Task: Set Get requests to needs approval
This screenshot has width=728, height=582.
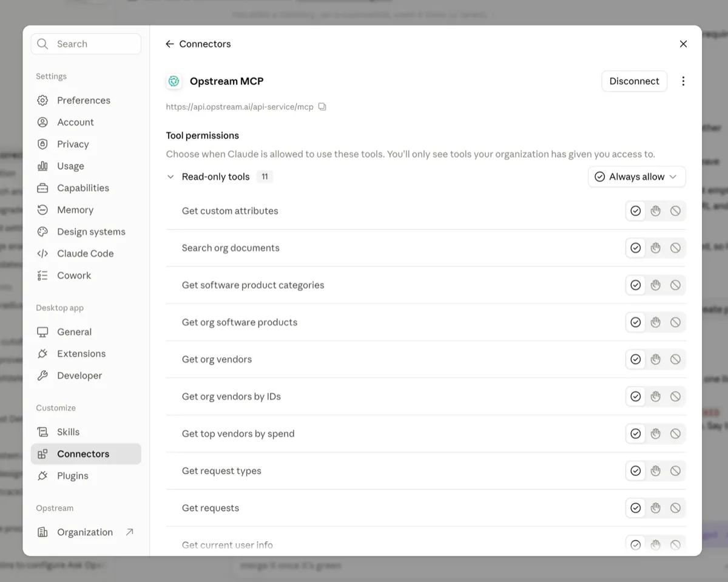Action: 655,507
